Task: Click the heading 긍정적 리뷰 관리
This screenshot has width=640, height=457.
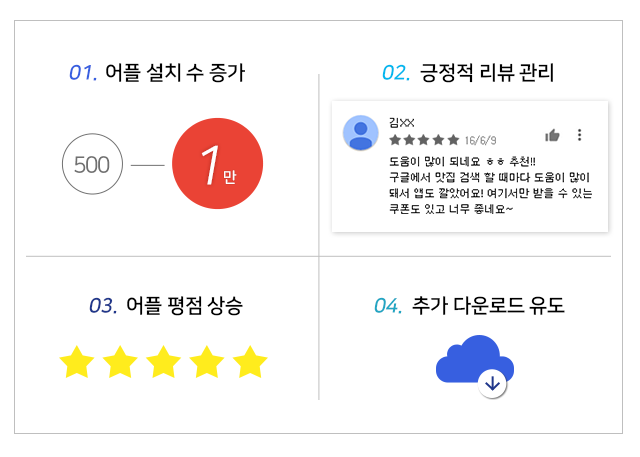Action: click(x=487, y=73)
